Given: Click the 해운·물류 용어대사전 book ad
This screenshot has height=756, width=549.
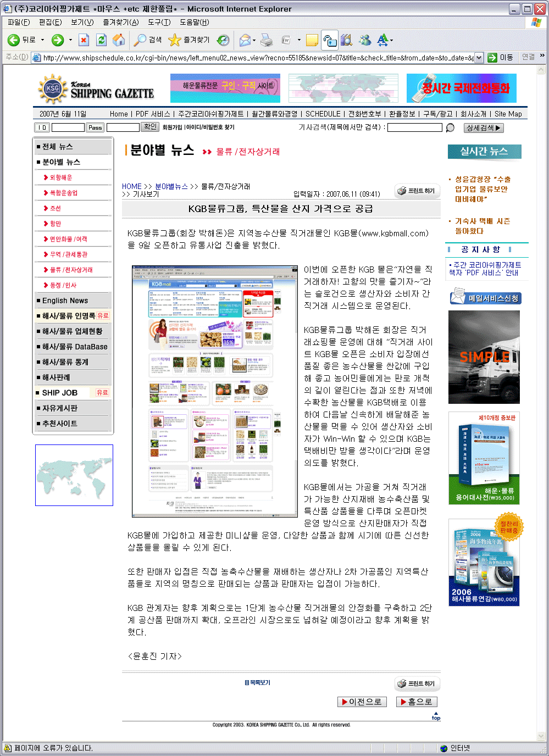Looking at the screenshot, I should (x=484, y=458).
